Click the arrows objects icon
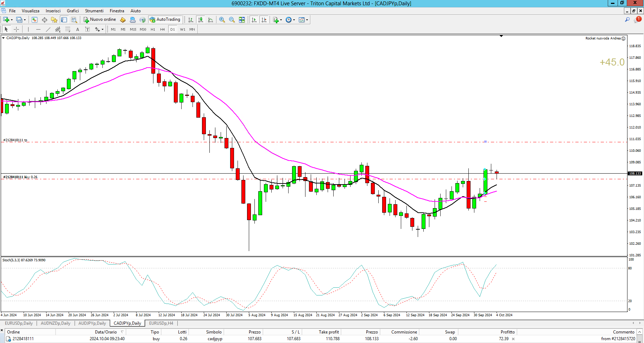The image size is (644, 343). point(97,29)
